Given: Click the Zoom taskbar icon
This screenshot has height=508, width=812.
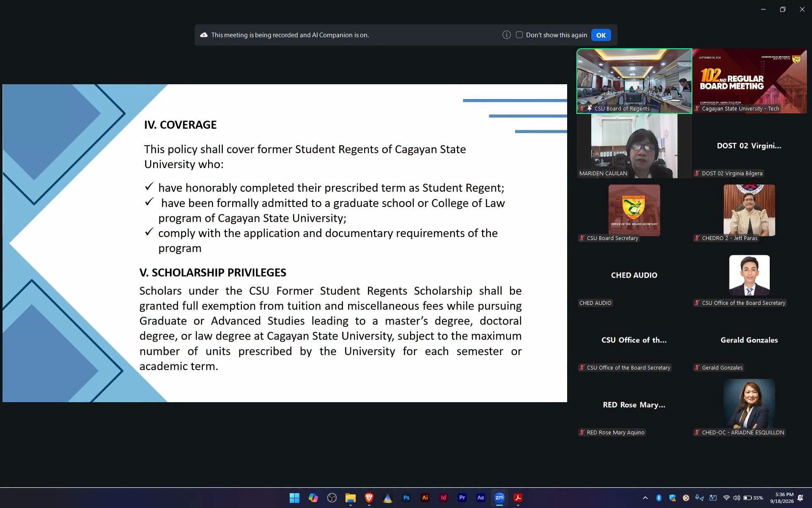Looking at the screenshot, I should tap(499, 498).
